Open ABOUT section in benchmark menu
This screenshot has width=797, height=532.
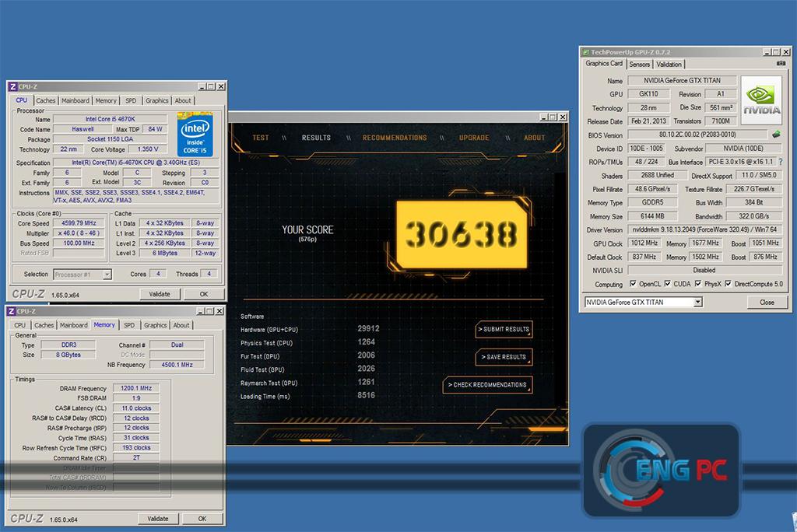point(534,138)
